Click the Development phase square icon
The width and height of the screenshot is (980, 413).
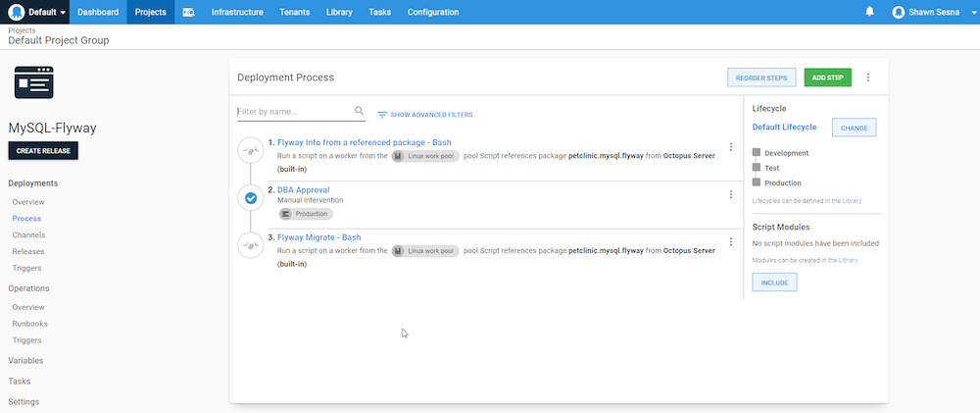pos(757,153)
